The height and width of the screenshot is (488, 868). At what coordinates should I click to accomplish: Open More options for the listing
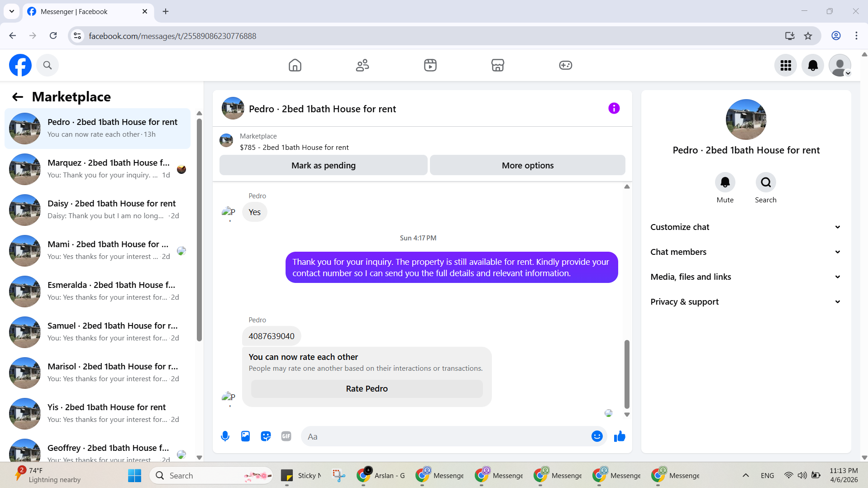tap(527, 165)
